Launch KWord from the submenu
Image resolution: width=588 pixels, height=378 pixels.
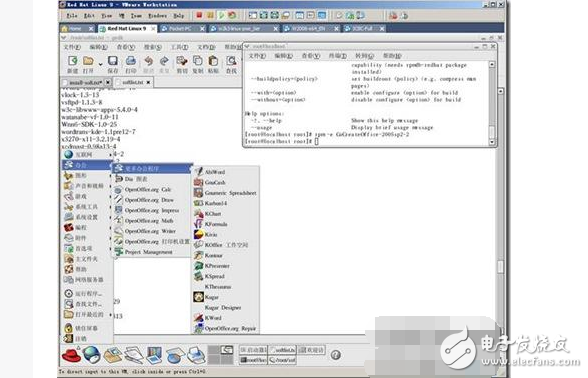click(225, 318)
